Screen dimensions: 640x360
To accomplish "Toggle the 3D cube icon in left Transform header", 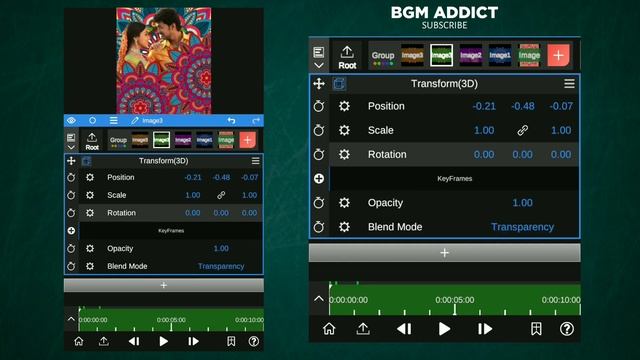I will point(87,161).
